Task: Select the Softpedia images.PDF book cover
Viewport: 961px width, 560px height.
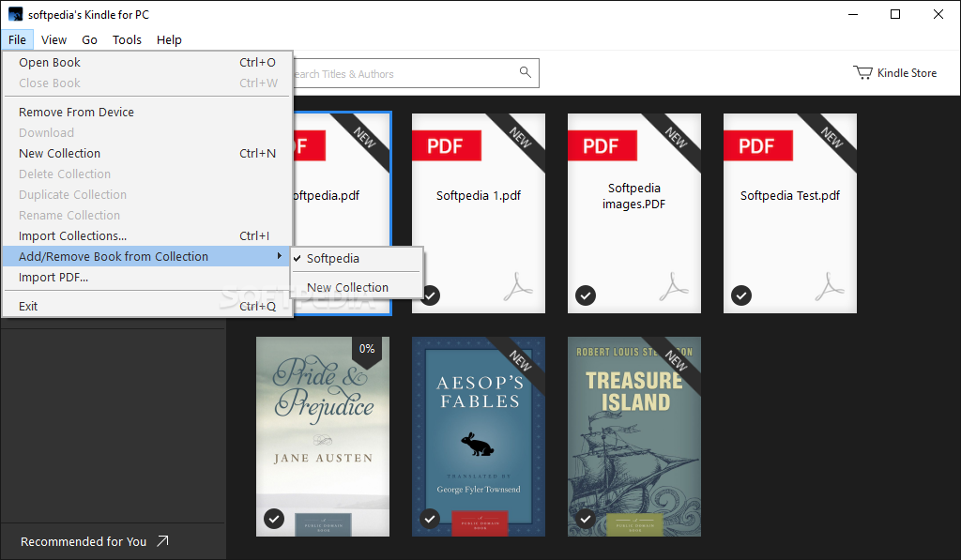Action: coord(634,213)
